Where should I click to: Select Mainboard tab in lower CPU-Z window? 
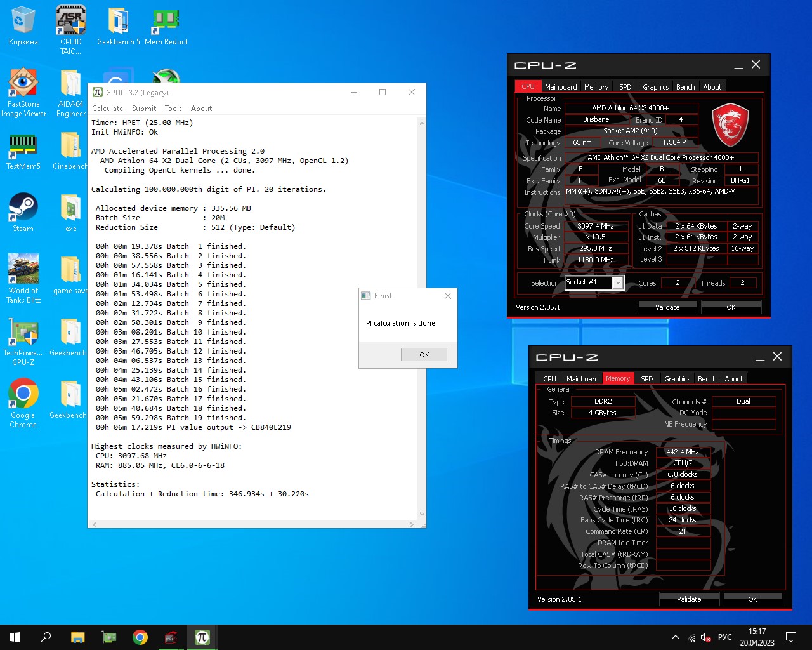coord(582,379)
